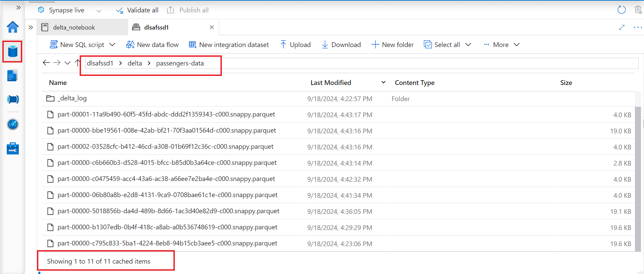Expand the collapsed resource pane
This screenshot has height=274, width=644.
[x=31, y=27]
